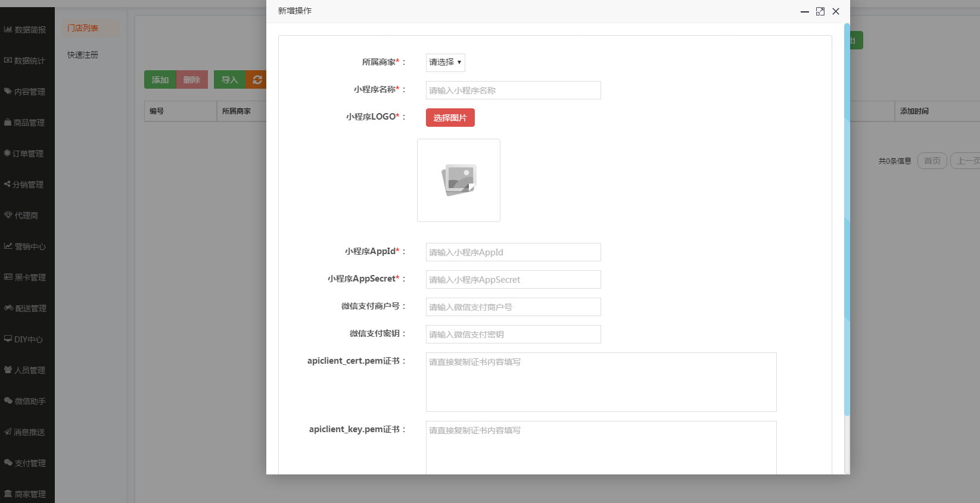Click the orange refresh icon button

coord(257,80)
